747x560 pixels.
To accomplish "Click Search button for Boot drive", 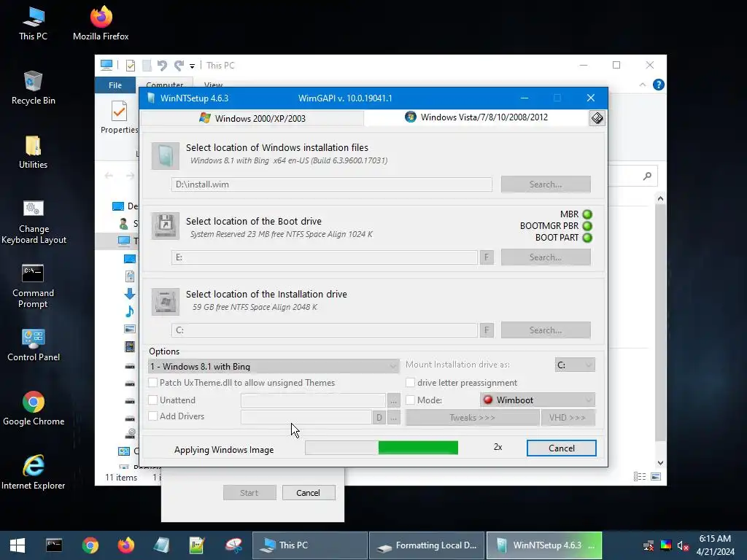I will (546, 257).
